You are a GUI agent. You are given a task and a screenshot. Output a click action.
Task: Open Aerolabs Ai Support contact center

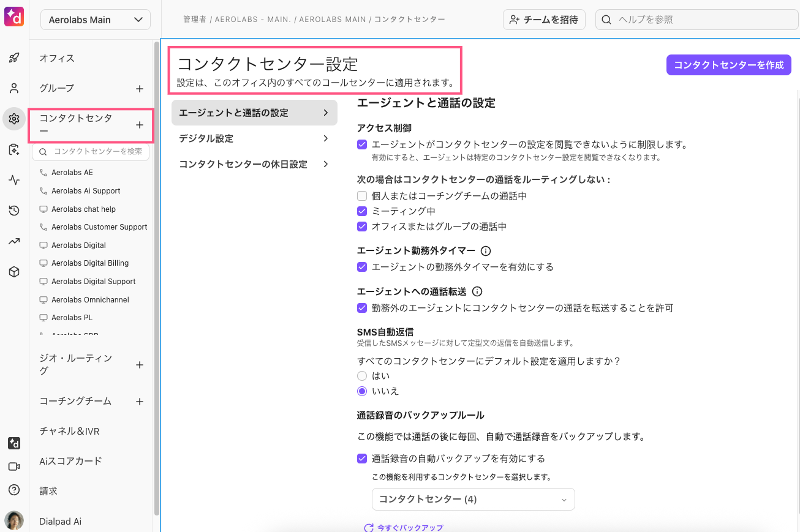point(86,191)
